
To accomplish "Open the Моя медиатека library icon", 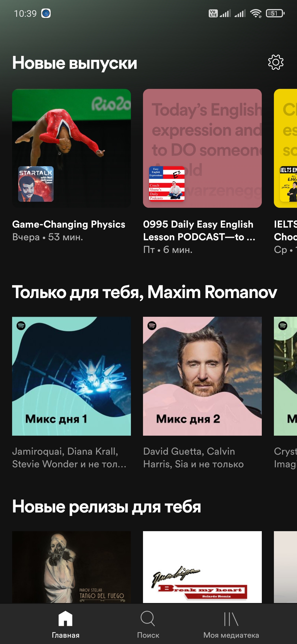I will tap(231, 619).
